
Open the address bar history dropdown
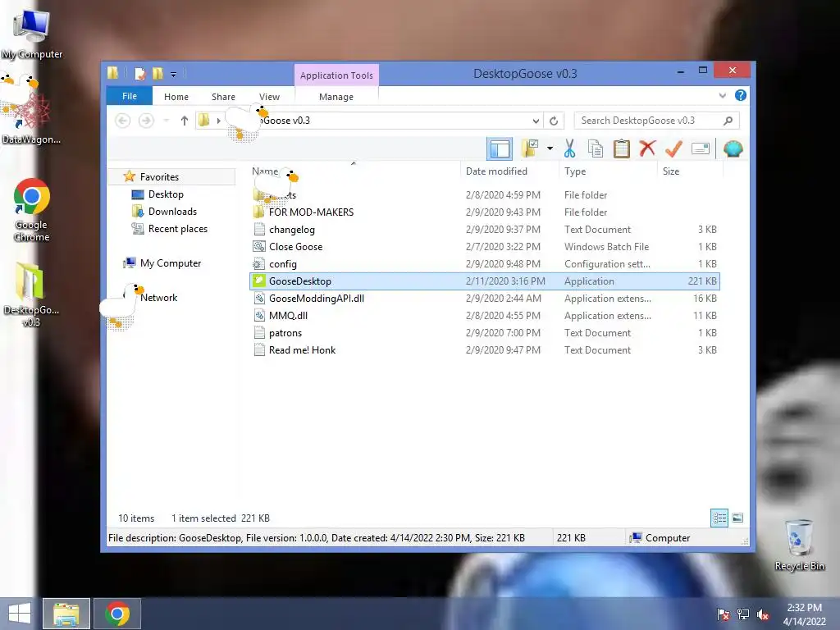point(535,121)
